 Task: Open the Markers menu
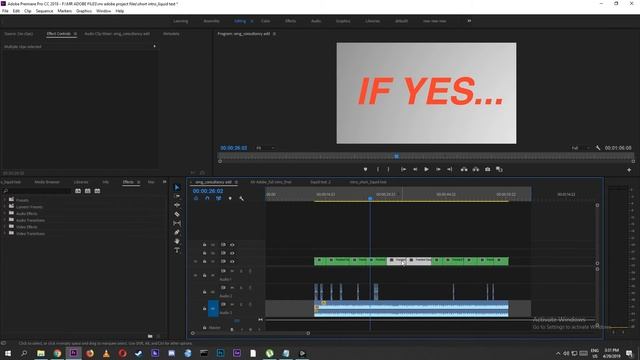pos(64,11)
